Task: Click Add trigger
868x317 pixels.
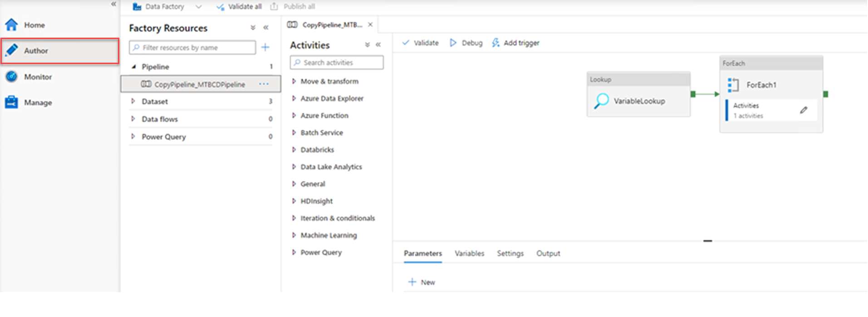Action: (516, 43)
